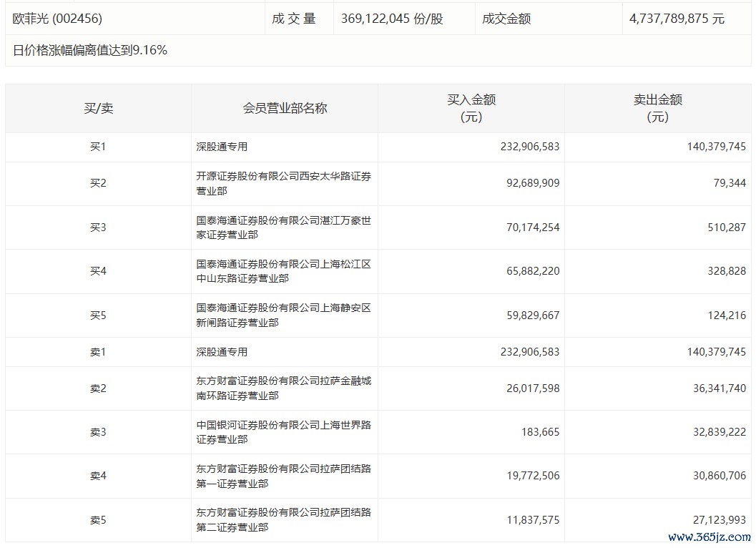Screen dimensions: 756x548
Task: Click 国泰海通湛江万豪世家证券营业部 name
Action: tap(283, 227)
